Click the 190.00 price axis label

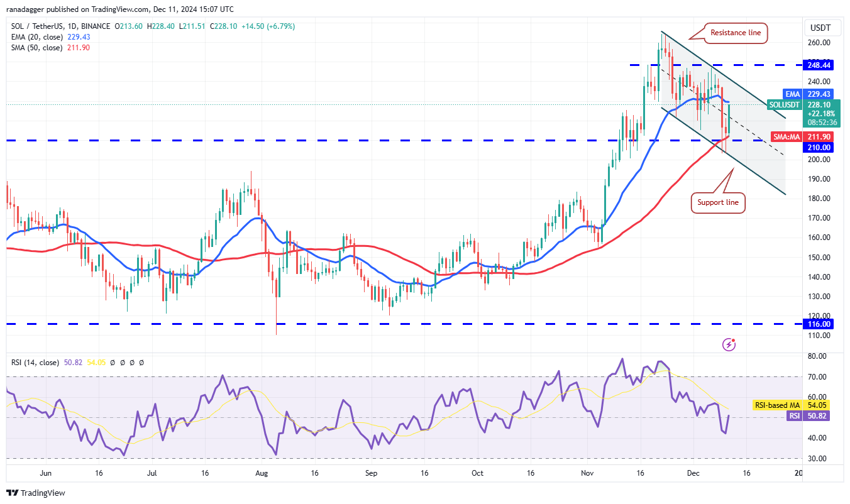[x=820, y=179]
